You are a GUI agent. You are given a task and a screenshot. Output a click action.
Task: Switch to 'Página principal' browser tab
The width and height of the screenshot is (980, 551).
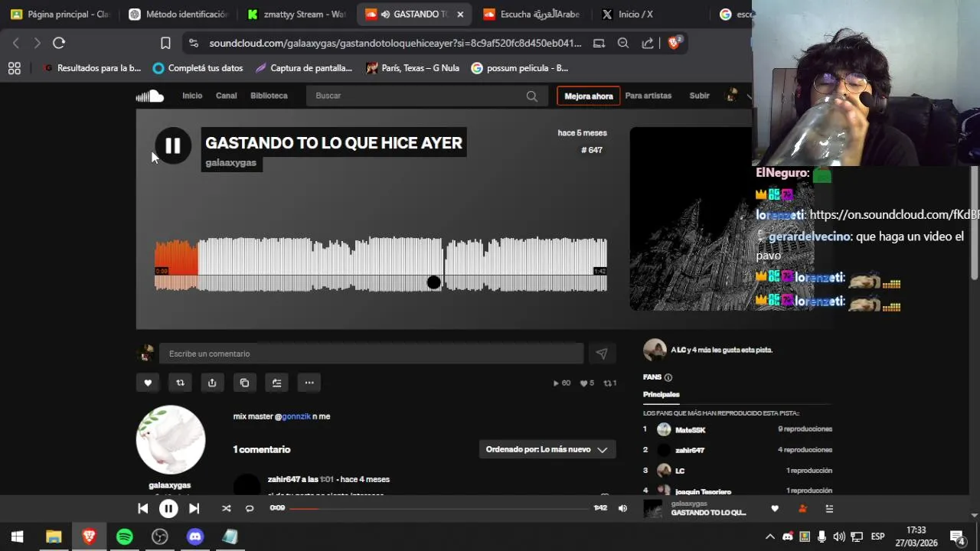[60, 15]
